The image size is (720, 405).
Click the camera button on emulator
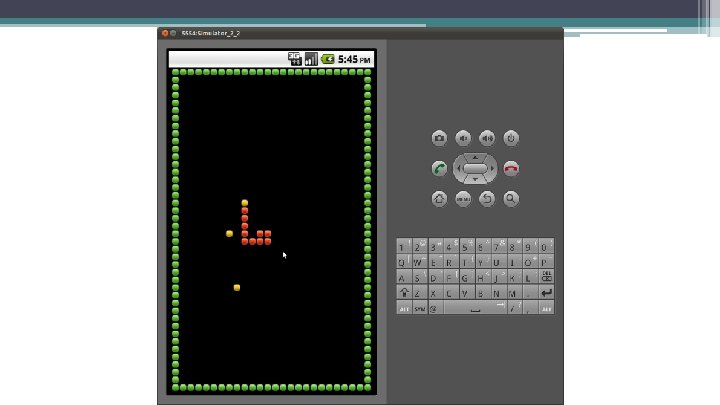point(439,138)
